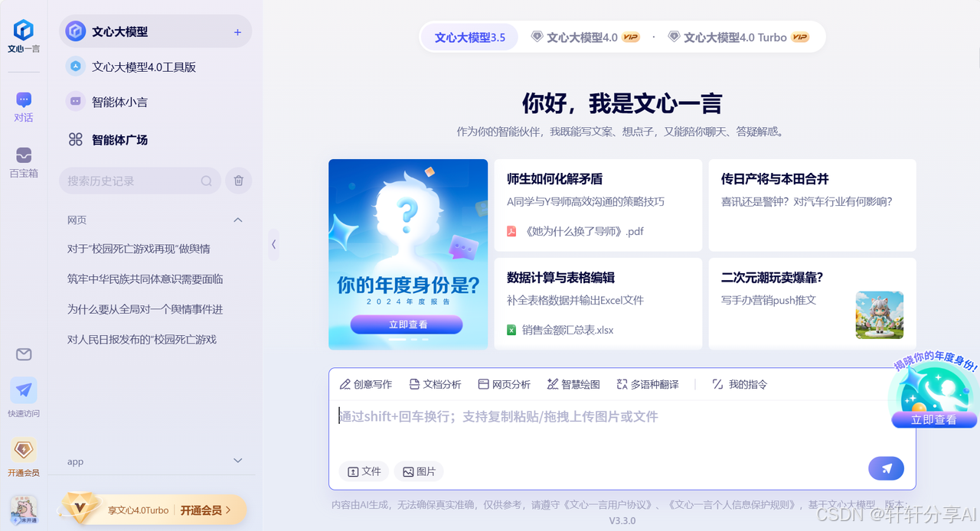Click the 《她为什么换了导师》.pdf file
Screen dimensions: 980x531
coord(575,231)
